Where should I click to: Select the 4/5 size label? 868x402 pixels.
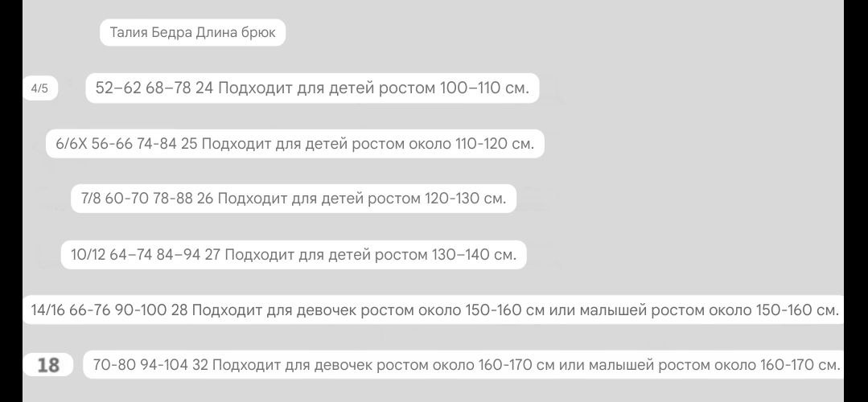pyautogui.click(x=40, y=88)
